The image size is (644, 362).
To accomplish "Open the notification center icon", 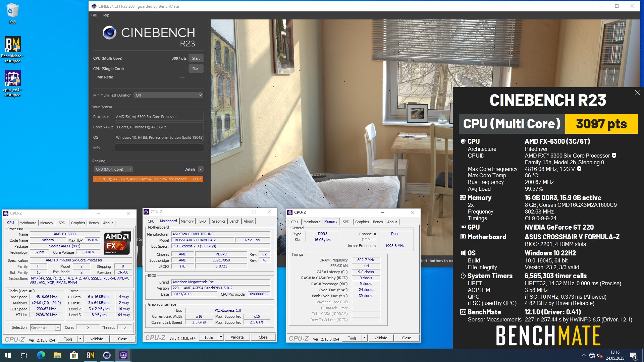I will [x=634, y=355].
